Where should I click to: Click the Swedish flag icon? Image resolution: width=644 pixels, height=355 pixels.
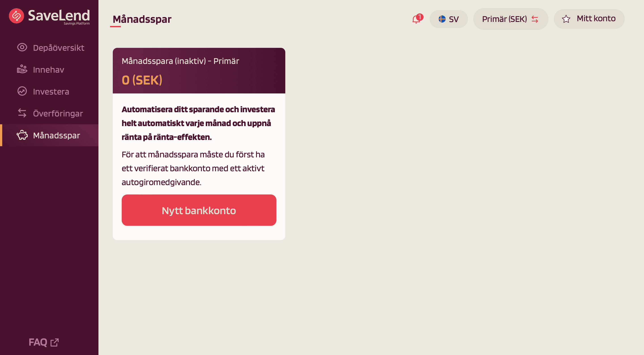point(442,19)
